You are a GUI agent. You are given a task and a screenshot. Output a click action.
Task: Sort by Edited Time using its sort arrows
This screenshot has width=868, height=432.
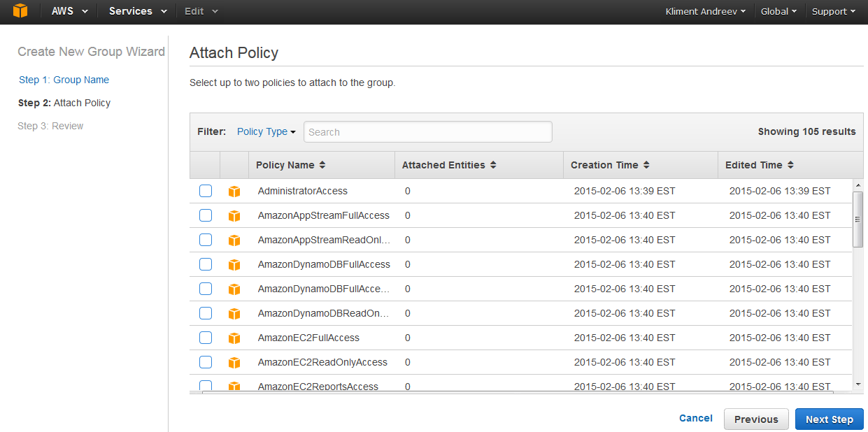(790, 165)
